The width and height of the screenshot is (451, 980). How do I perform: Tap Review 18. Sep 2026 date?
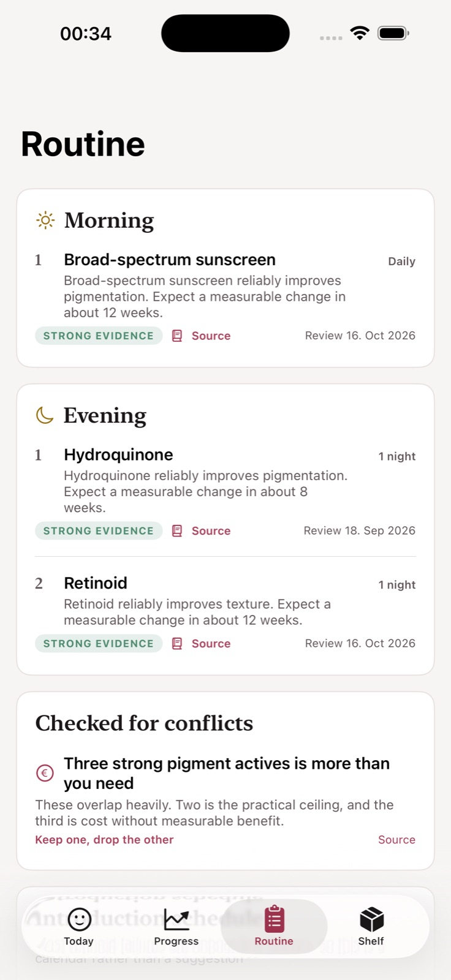coord(360,530)
